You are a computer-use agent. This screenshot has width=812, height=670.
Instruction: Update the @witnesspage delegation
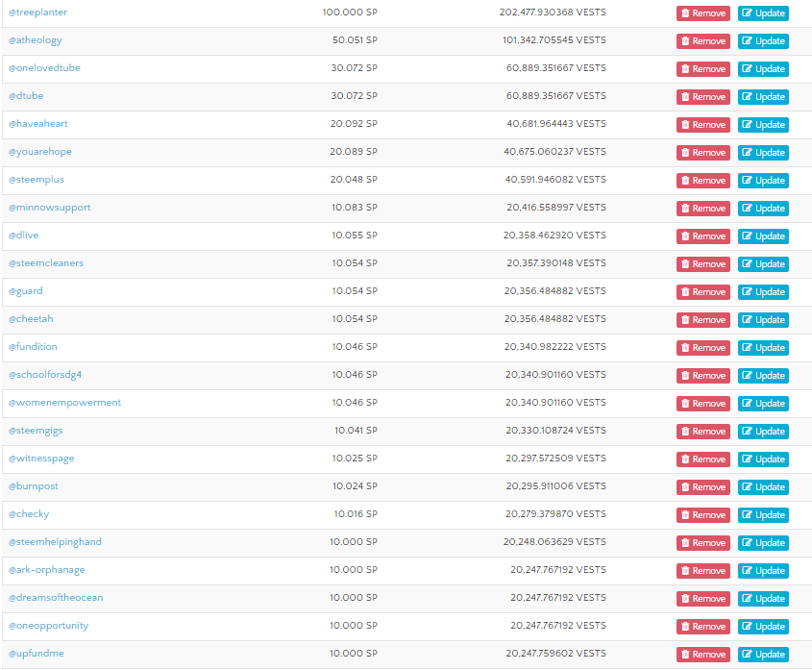[x=763, y=459]
